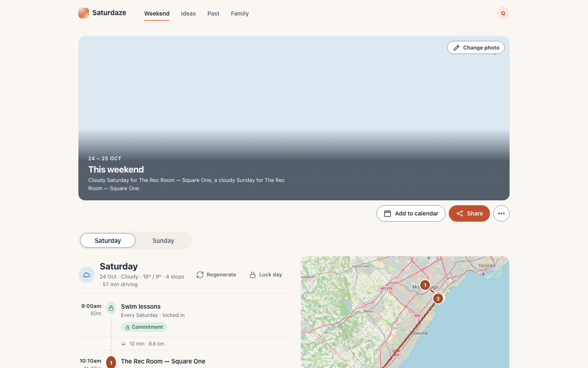Click the 24 – 25 OCT date label
588x368 pixels.
pos(105,159)
